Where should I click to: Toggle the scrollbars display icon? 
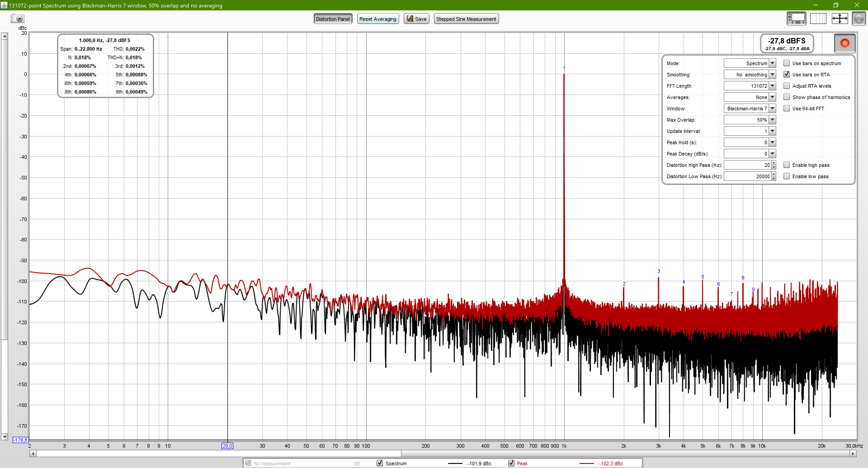[796, 19]
